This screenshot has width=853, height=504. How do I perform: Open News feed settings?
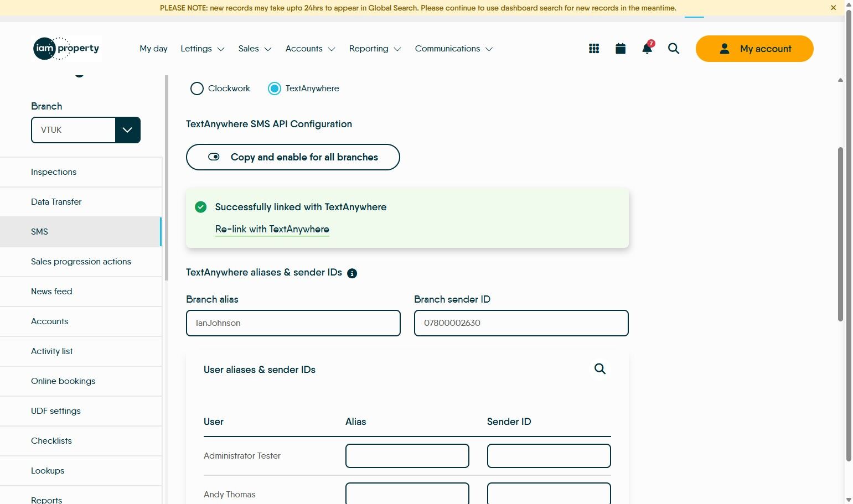tap(81, 292)
